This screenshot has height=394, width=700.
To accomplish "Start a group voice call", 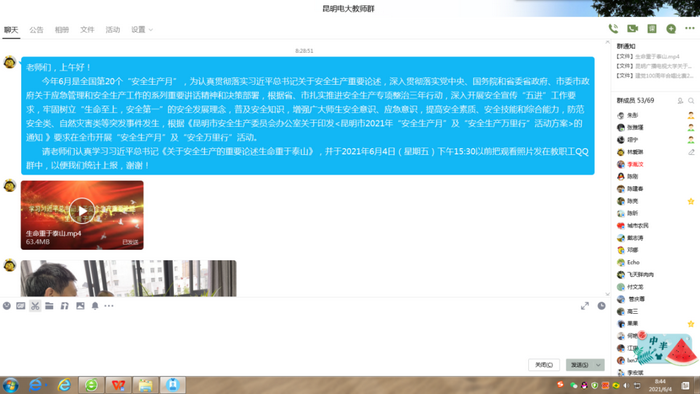I will click(x=613, y=29).
